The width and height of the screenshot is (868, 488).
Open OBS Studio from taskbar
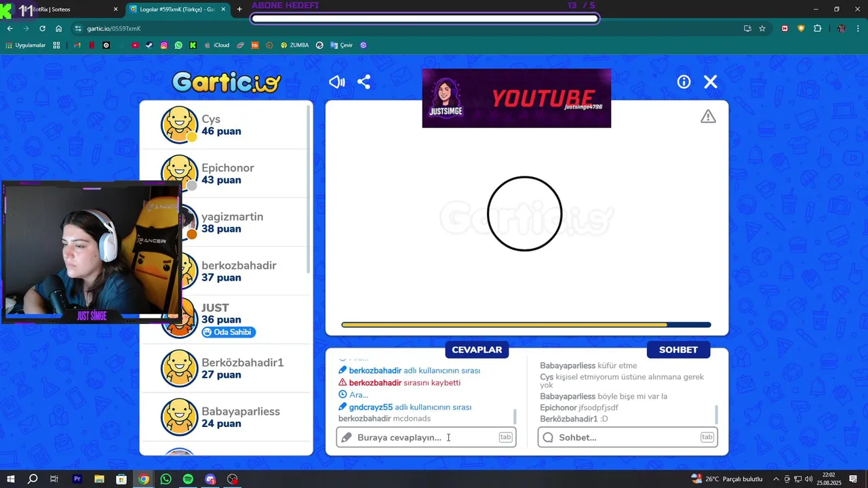tap(233, 479)
